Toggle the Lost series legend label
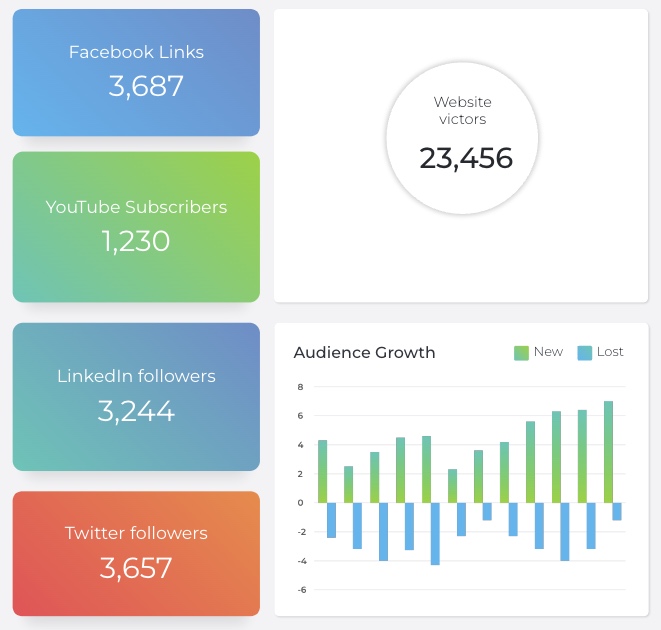 point(610,352)
